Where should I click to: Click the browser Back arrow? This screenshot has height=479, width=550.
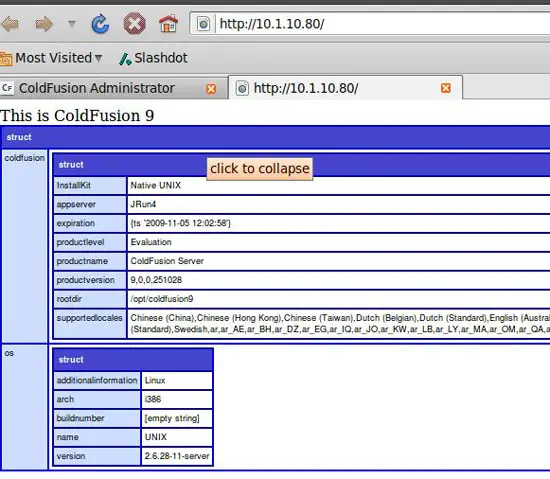pos(10,24)
